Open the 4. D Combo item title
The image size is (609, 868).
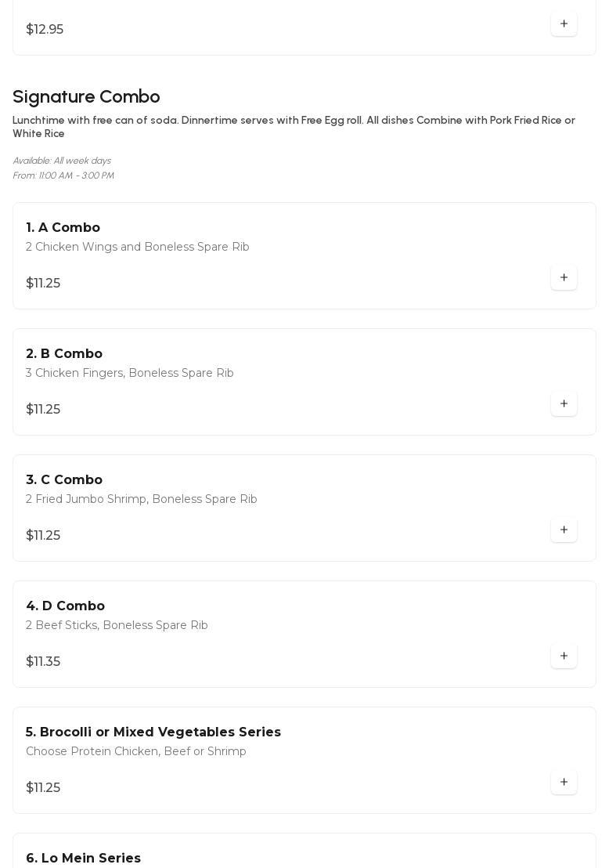(x=65, y=606)
